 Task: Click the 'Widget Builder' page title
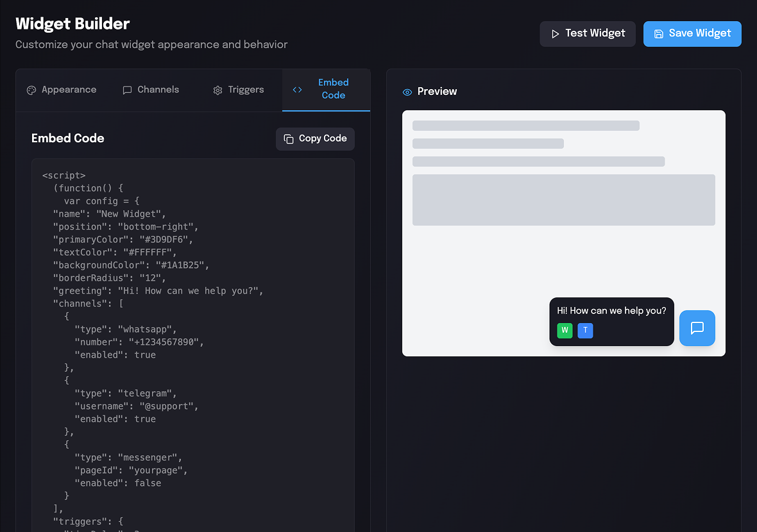tap(72, 24)
